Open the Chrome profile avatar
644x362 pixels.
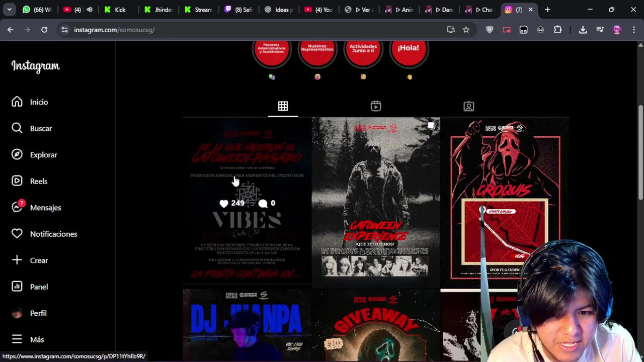point(617,30)
